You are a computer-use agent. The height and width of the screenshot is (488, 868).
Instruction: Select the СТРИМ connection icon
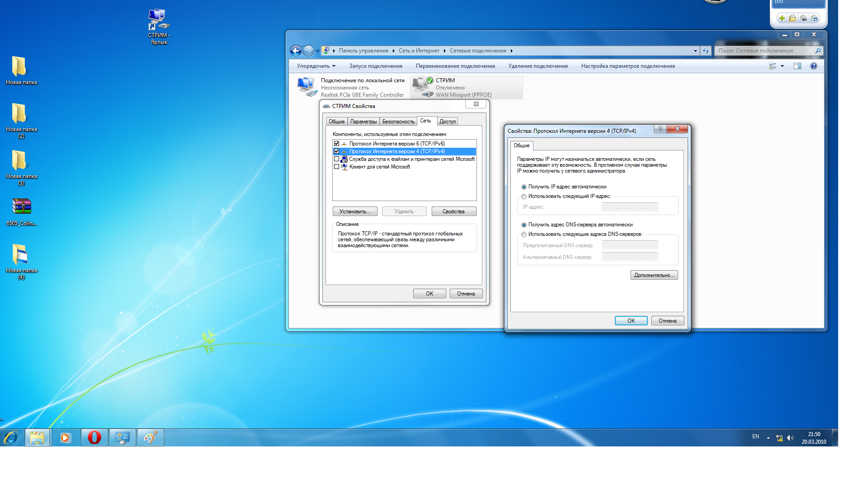(423, 87)
